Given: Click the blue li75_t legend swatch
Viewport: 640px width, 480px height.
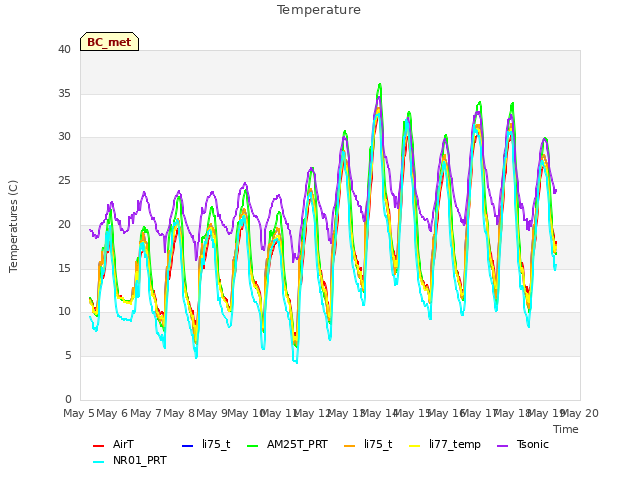Looking at the screenshot, I should pyautogui.click(x=188, y=446).
